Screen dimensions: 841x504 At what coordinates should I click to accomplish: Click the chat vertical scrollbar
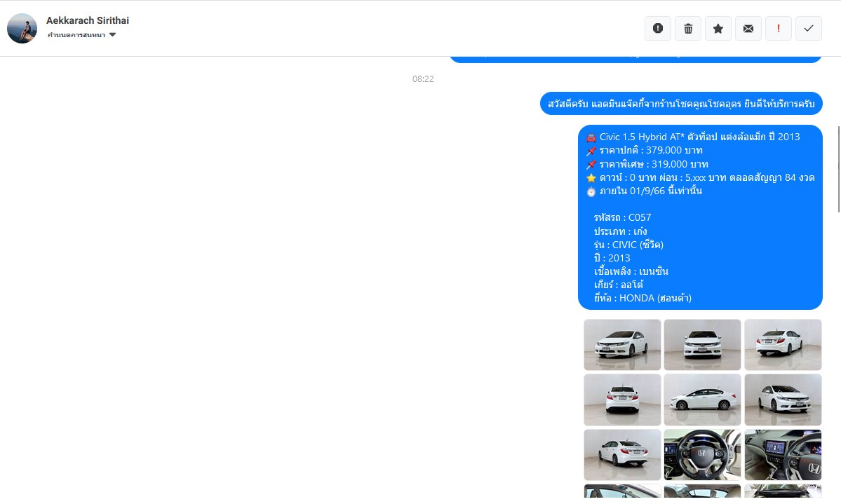point(838,169)
